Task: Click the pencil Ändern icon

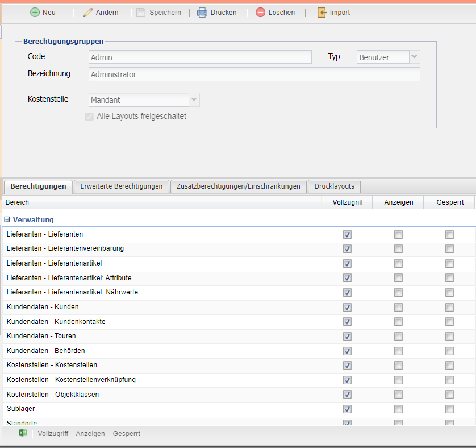Action: tap(87, 13)
